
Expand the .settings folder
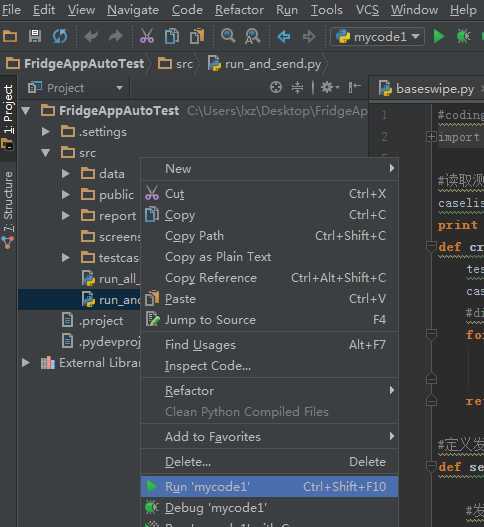[46, 132]
